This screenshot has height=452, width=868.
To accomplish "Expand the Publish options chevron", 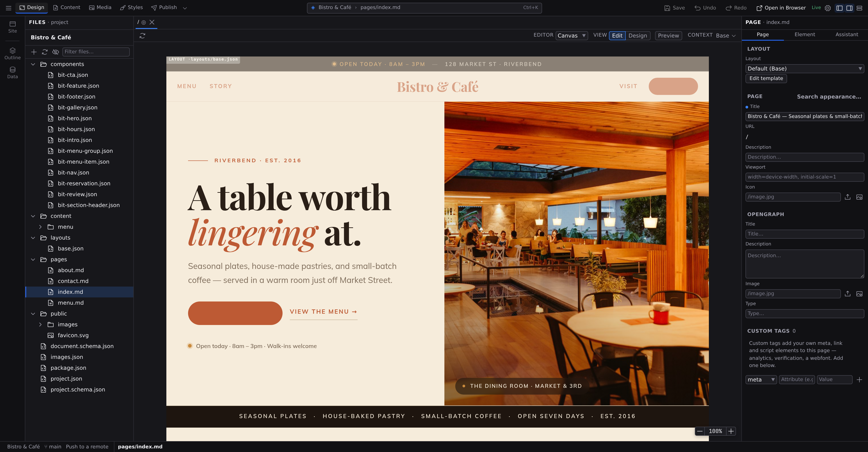I will click(185, 8).
